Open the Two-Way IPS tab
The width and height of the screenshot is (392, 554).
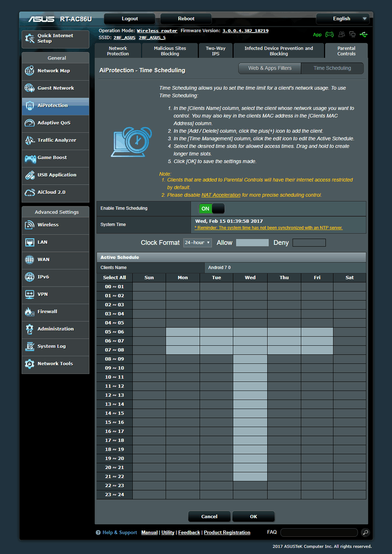216,51
